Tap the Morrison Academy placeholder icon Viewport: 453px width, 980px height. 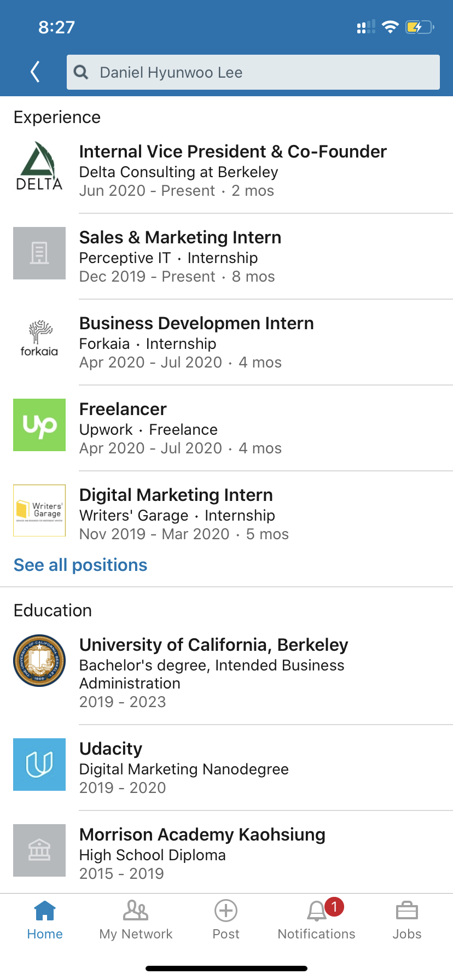click(39, 850)
